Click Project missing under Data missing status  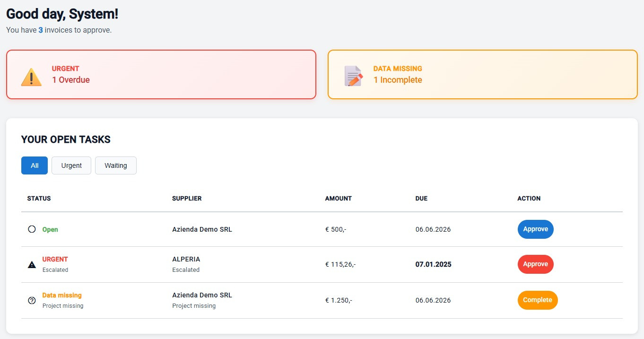click(x=63, y=306)
